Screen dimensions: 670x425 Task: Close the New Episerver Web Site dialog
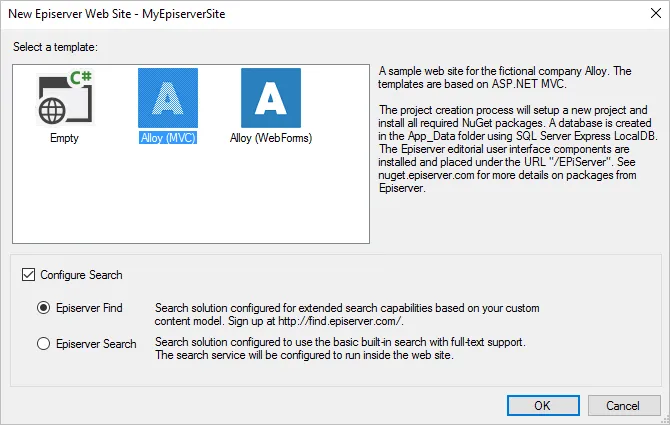656,13
